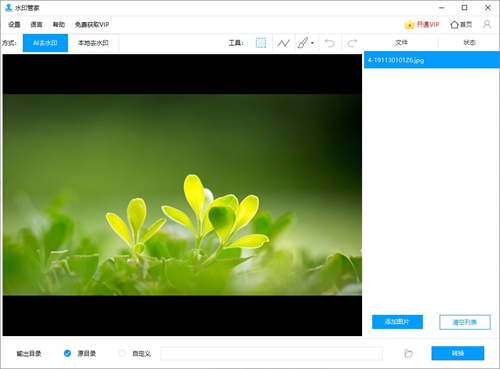Click the 清空列表 button
Viewport: 500px width, 369px height.
(x=465, y=322)
